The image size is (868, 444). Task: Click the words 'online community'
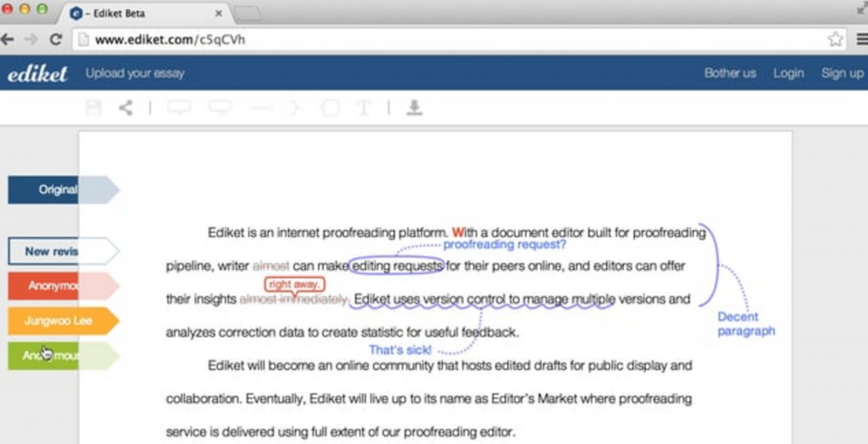385,365
